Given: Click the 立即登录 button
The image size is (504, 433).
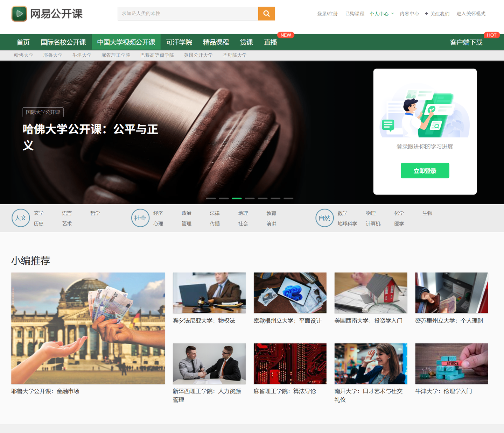Looking at the screenshot, I should [425, 171].
